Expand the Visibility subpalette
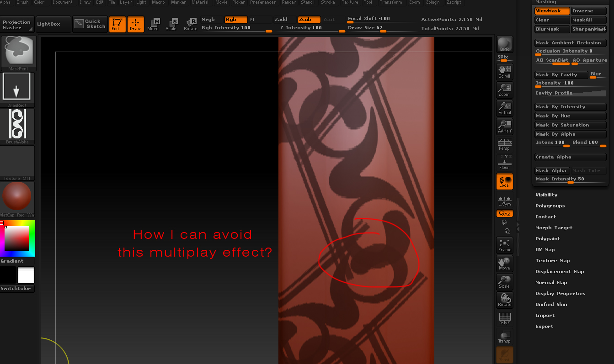This screenshot has height=364, width=614. [x=546, y=195]
